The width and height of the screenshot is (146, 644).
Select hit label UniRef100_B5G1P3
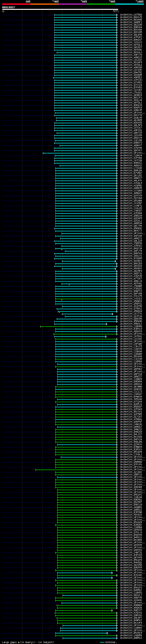pyautogui.click(x=131, y=588)
